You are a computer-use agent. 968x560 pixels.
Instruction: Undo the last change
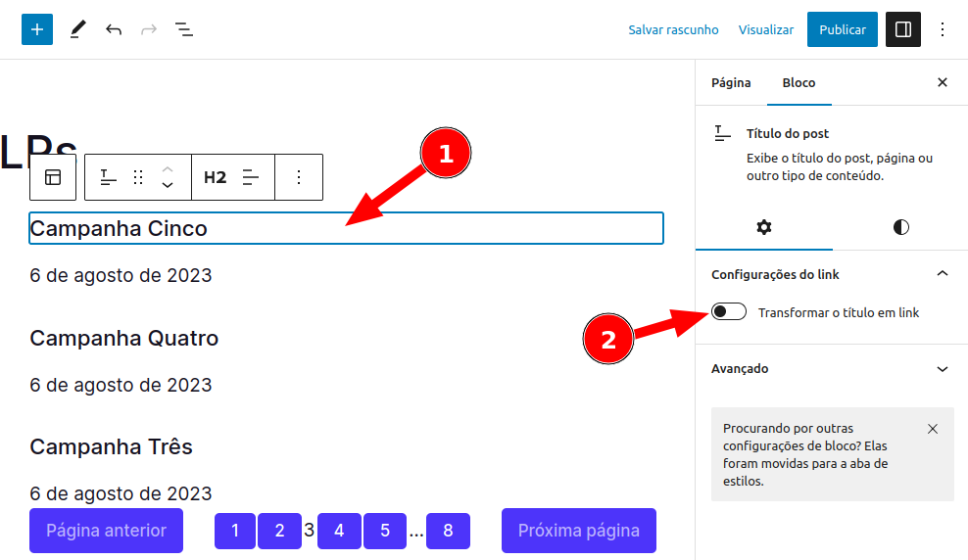coord(114,29)
